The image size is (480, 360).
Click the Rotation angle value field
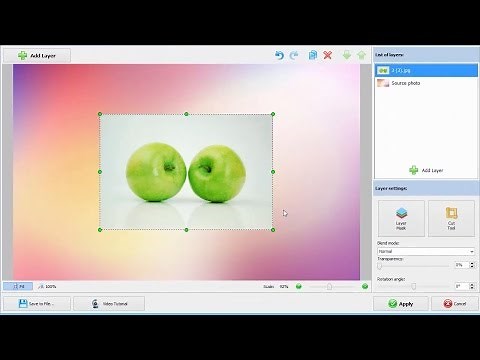pos(461,286)
